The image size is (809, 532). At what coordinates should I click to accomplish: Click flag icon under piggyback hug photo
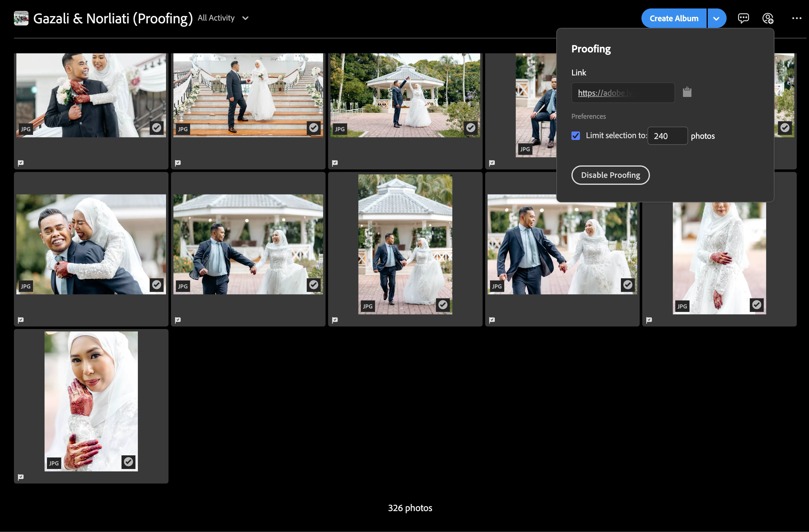pyautogui.click(x=21, y=320)
